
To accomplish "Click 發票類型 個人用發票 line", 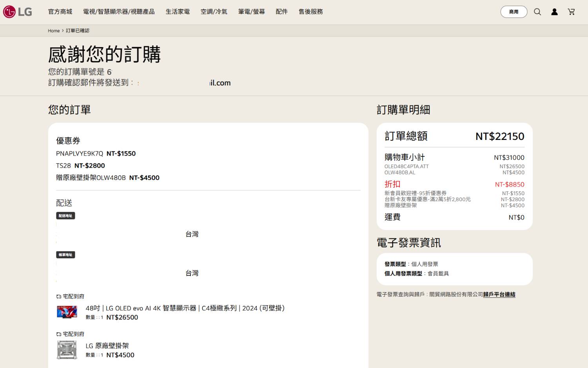I will [411, 264].
